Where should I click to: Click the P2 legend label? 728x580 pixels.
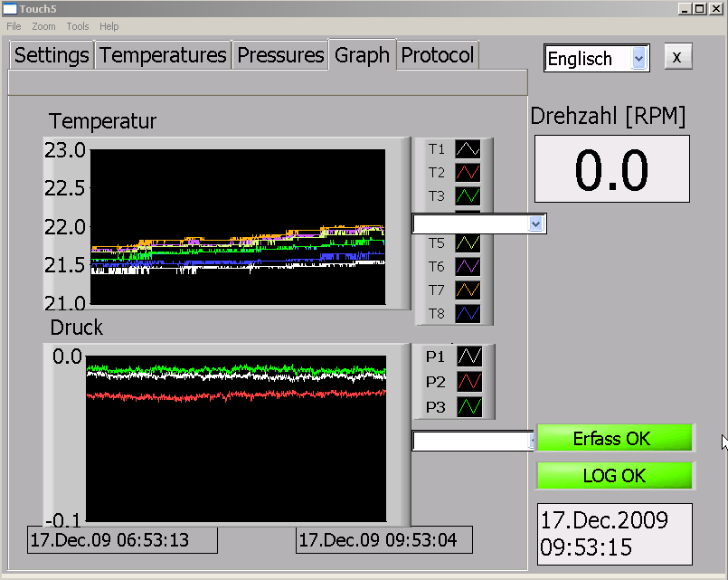(x=436, y=382)
